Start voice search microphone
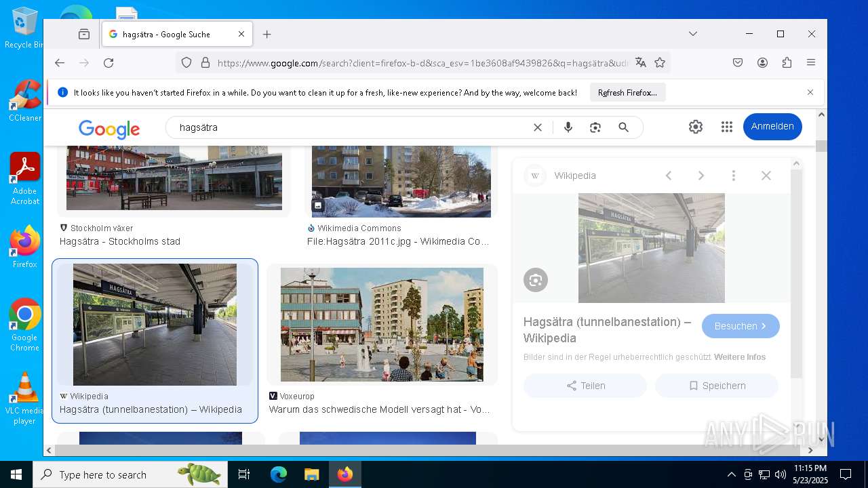 tap(568, 127)
